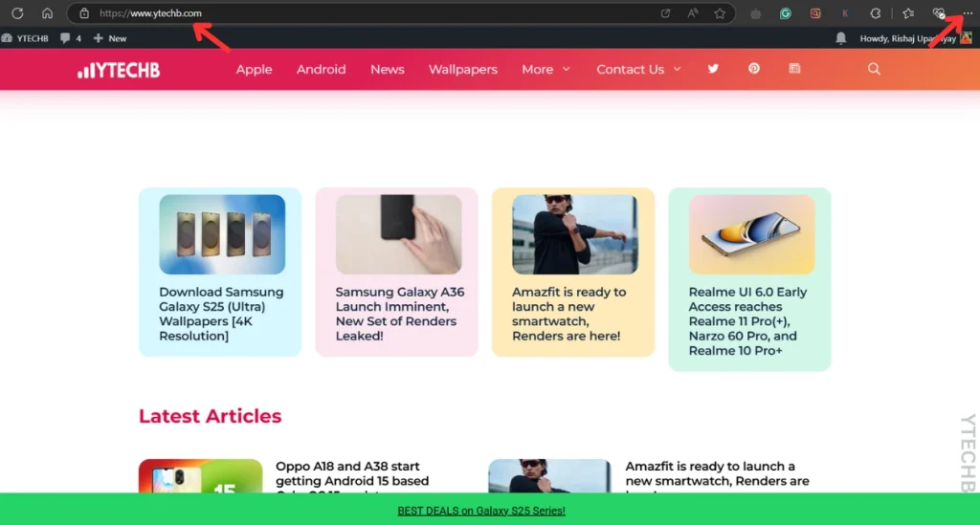This screenshot has width=980, height=525.
Task: Click Download Samsung Galaxy S25 Wallpapers title
Action: tap(221, 314)
